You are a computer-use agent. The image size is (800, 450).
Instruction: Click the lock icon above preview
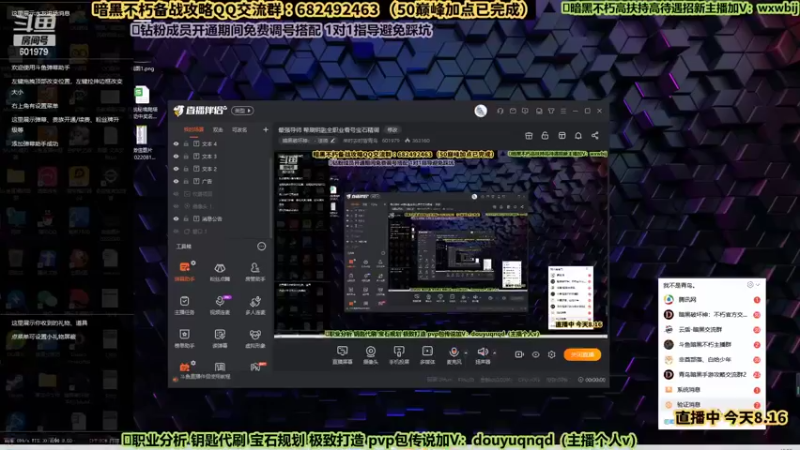coord(545,136)
